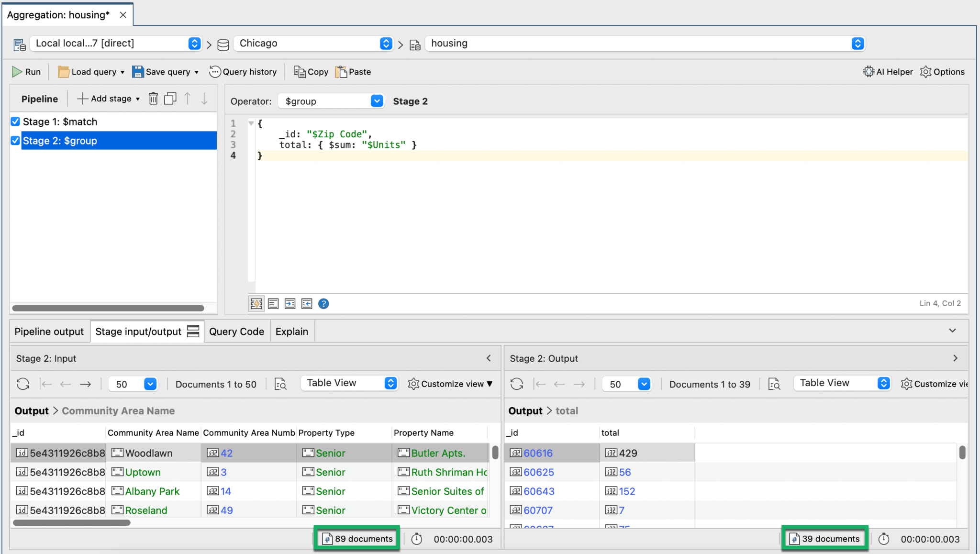Expand the Chicago database dropdown
This screenshot has width=980, height=554.
386,44
